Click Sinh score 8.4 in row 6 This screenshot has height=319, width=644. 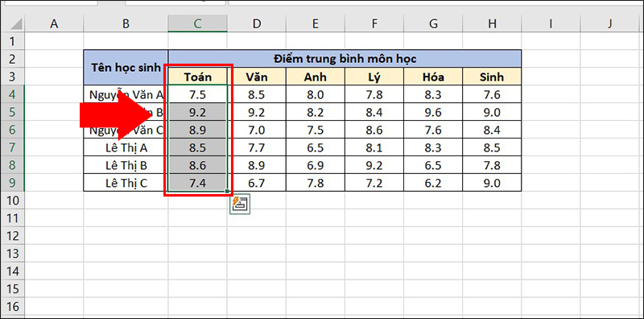pos(492,130)
